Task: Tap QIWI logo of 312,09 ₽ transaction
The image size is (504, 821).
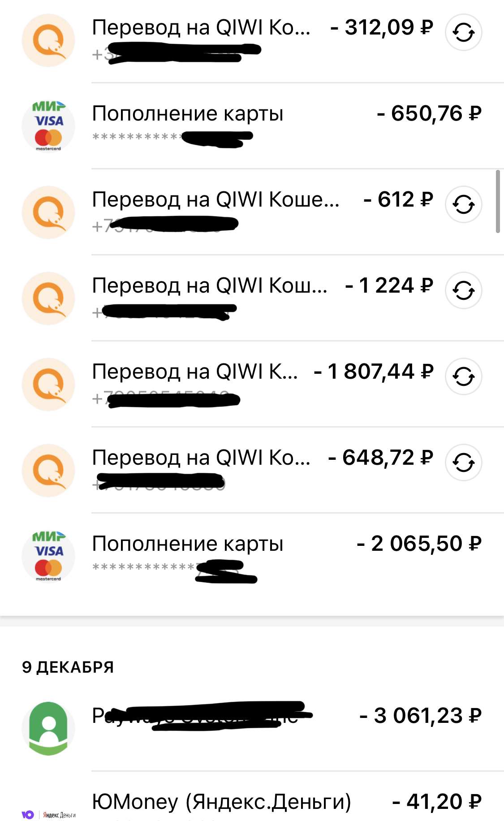Action: 48,40
